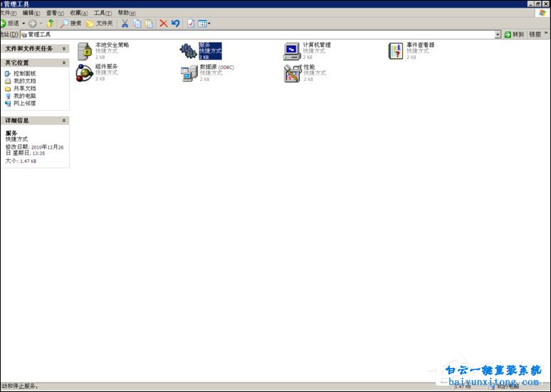
Task: Click the blue Undo arrow icon
Action: [x=175, y=23]
